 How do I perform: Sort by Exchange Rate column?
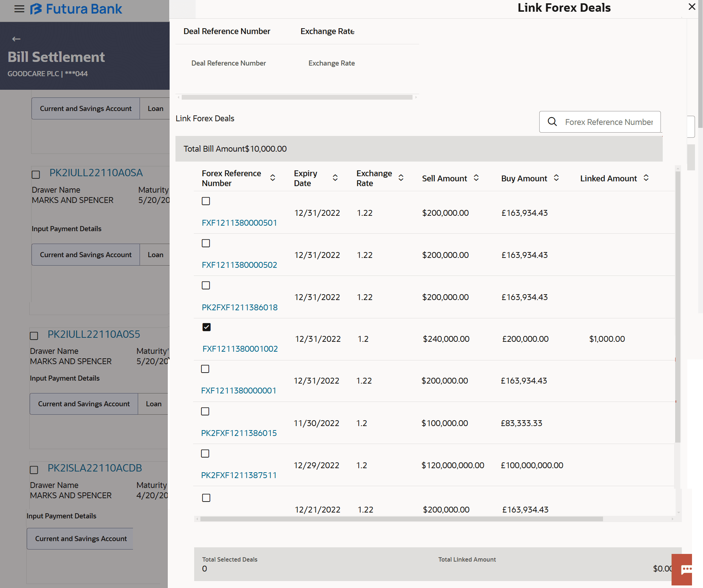[x=401, y=178]
